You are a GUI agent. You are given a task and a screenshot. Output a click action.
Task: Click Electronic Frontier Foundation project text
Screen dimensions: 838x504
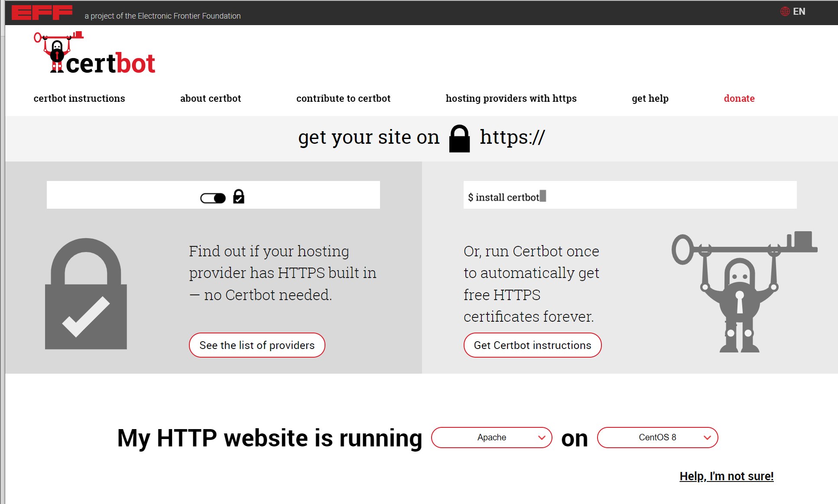[x=162, y=16]
